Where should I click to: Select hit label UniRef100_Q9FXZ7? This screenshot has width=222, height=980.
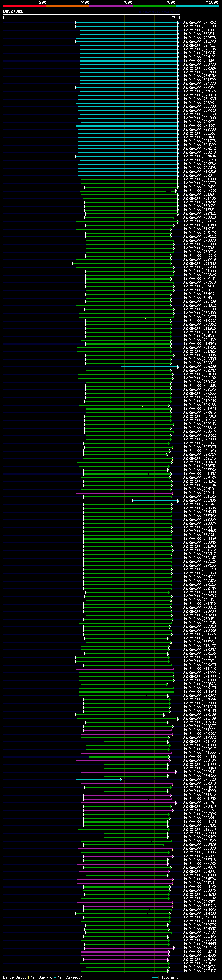coord(199,45)
